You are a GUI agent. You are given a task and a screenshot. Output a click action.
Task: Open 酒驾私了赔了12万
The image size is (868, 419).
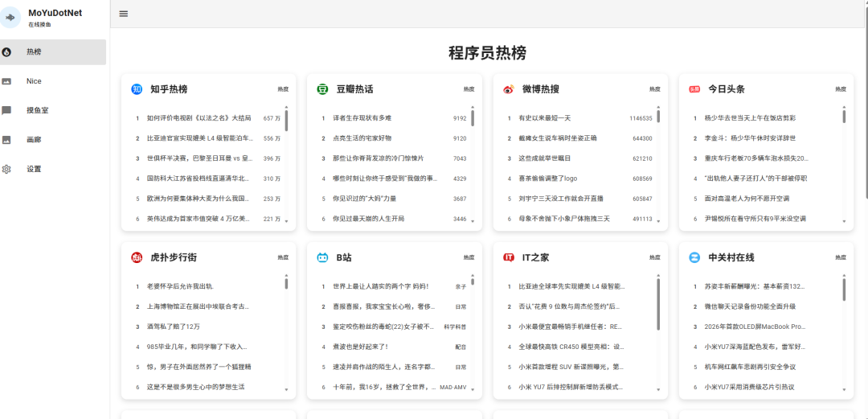(174, 327)
